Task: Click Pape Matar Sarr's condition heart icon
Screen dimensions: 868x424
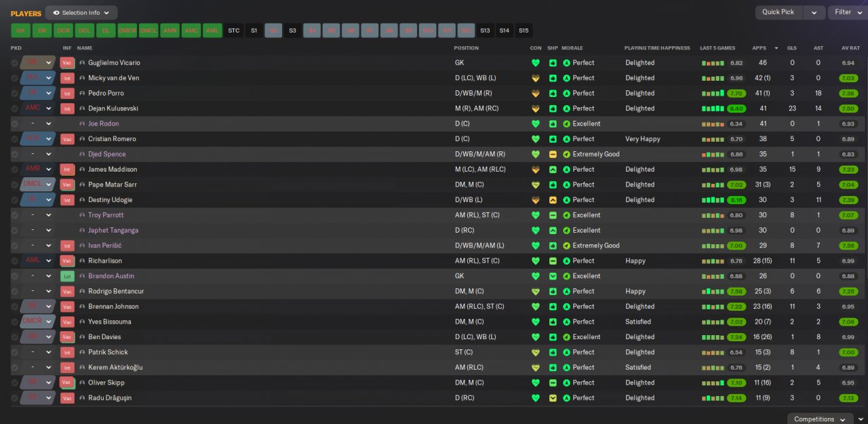Action: [536, 185]
